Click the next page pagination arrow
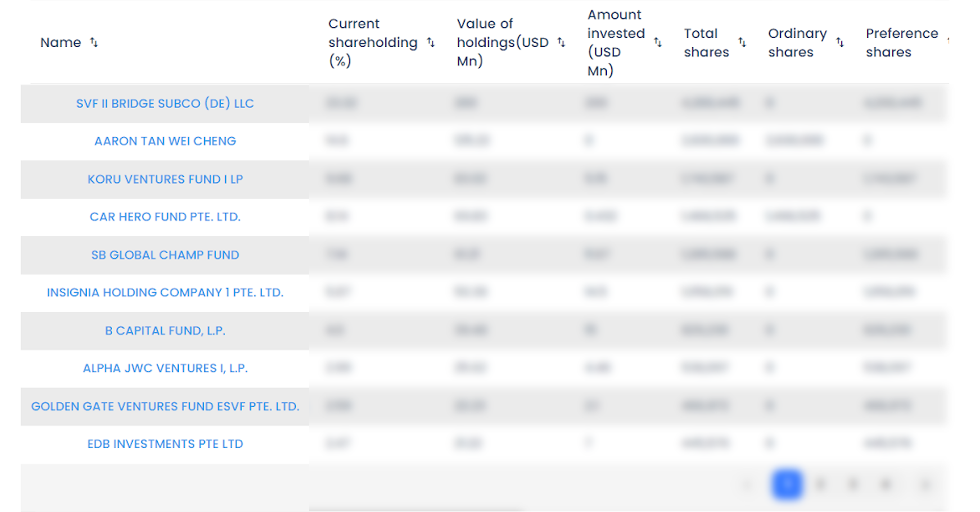Image resolution: width=980 pixels, height=512 pixels. (x=925, y=484)
